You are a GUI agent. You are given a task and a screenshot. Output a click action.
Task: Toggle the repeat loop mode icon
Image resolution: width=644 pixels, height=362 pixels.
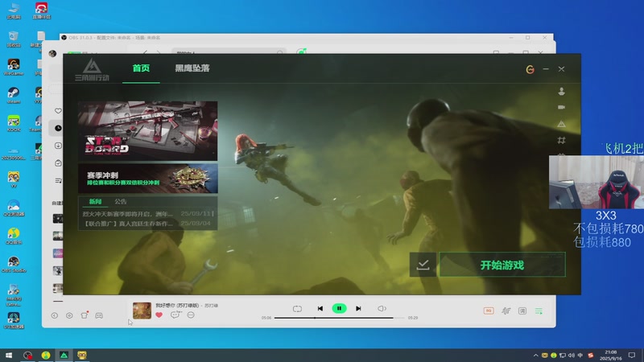[x=297, y=309]
